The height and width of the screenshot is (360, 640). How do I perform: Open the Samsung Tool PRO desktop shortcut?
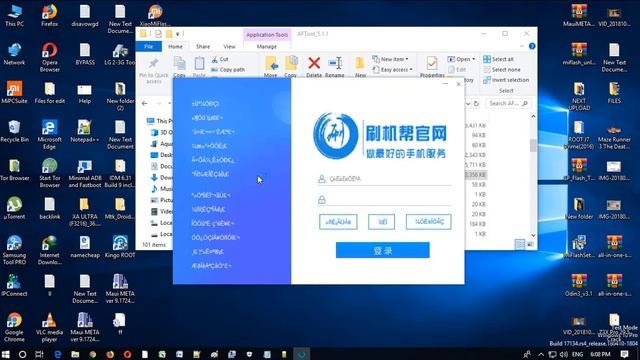click(15, 250)
